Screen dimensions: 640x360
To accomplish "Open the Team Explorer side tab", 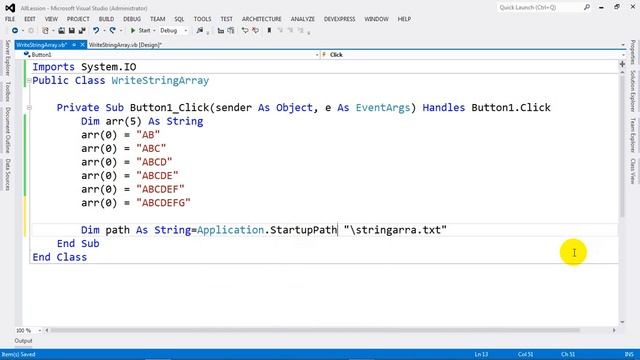I will 633,136.
